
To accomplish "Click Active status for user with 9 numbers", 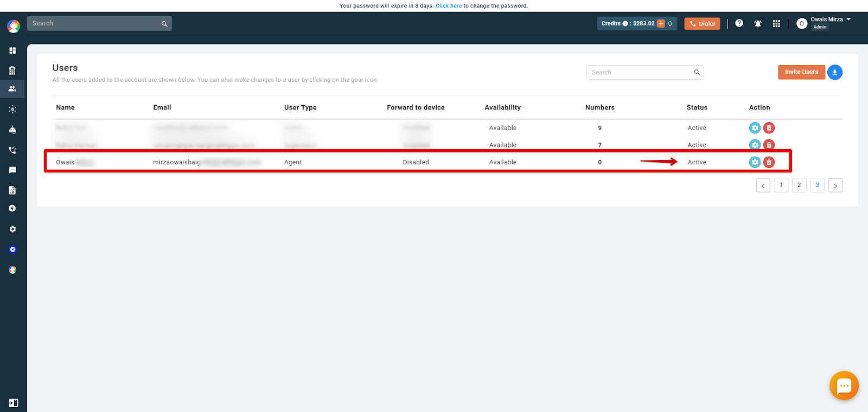I will point(697,128).
